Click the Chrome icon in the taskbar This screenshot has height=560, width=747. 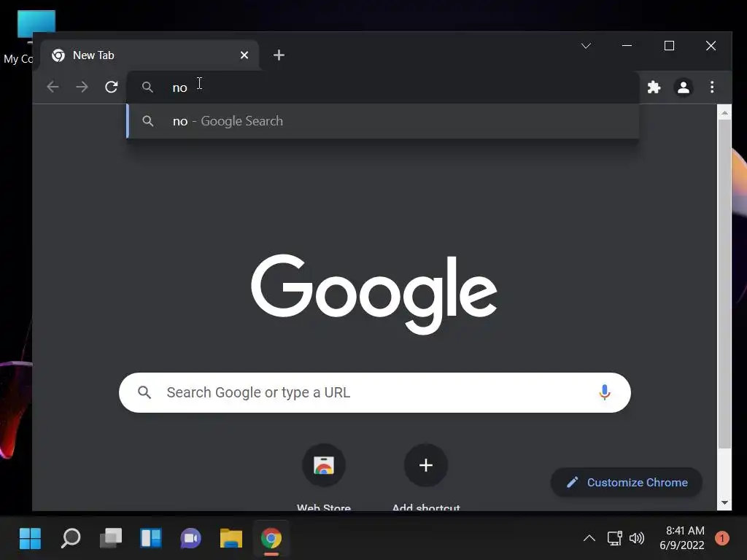click(271, 539)
